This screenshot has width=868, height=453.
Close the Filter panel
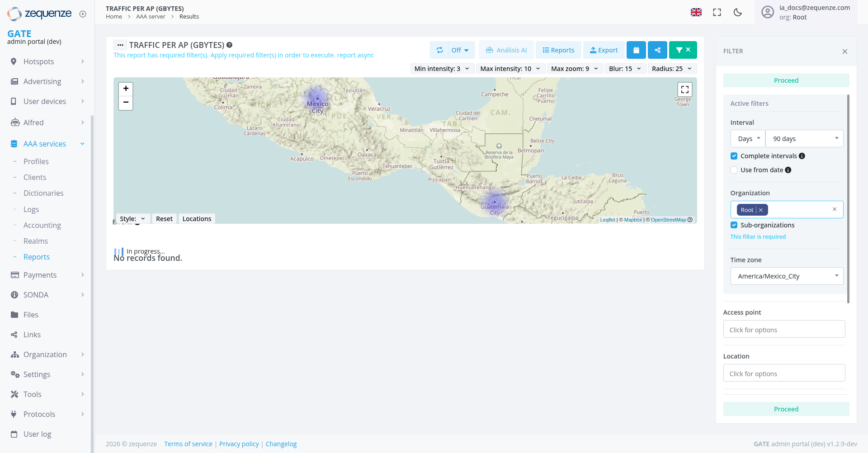coord(845,52)
